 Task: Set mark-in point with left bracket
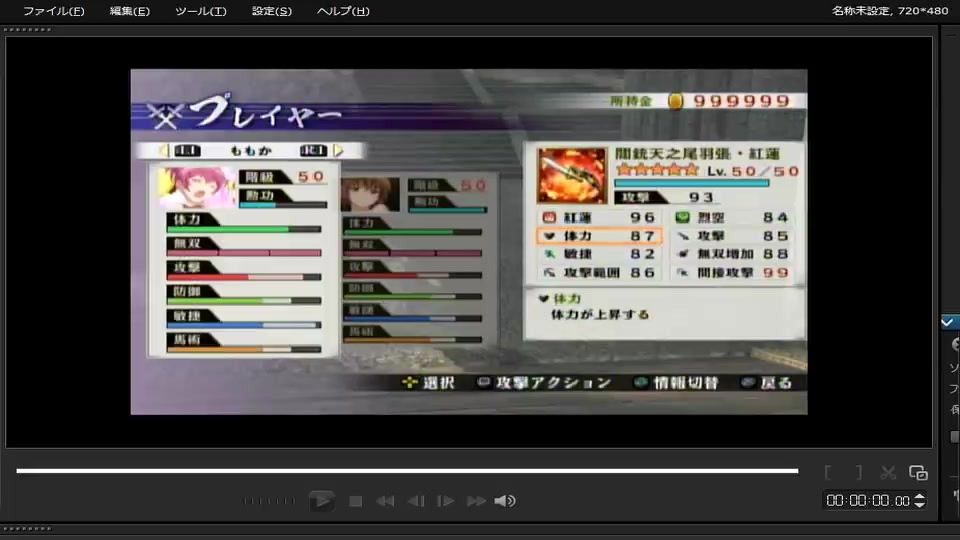(828, 472)
